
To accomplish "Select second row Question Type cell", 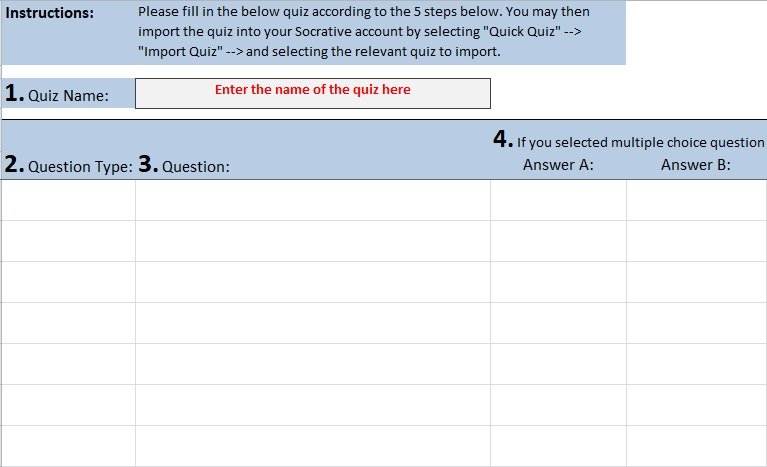I will tap(68, 241).
